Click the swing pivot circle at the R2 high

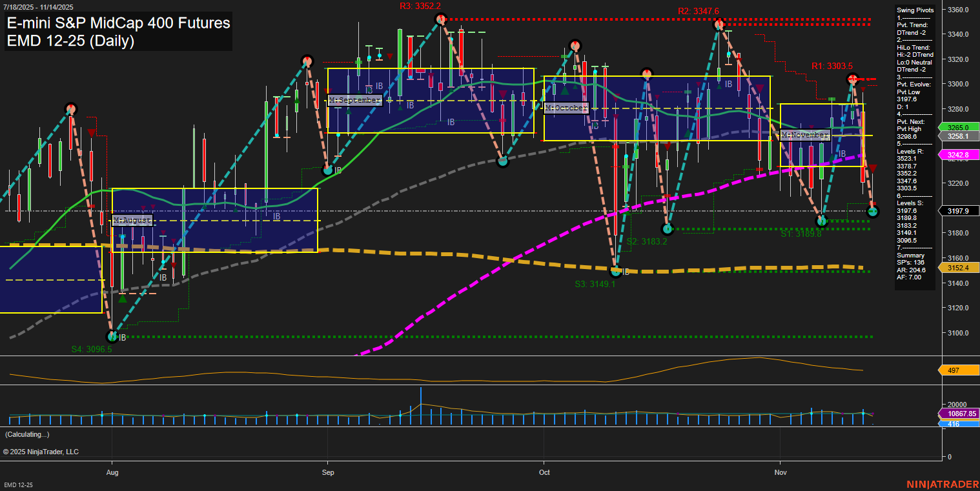tap(719, 25)
